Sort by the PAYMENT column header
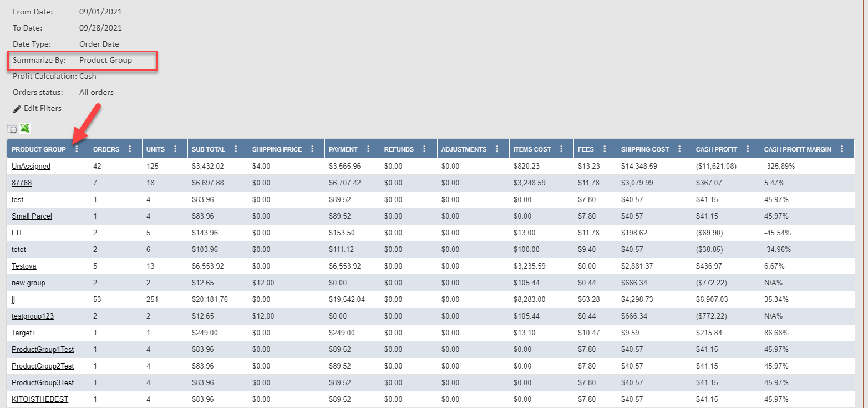 344,148
